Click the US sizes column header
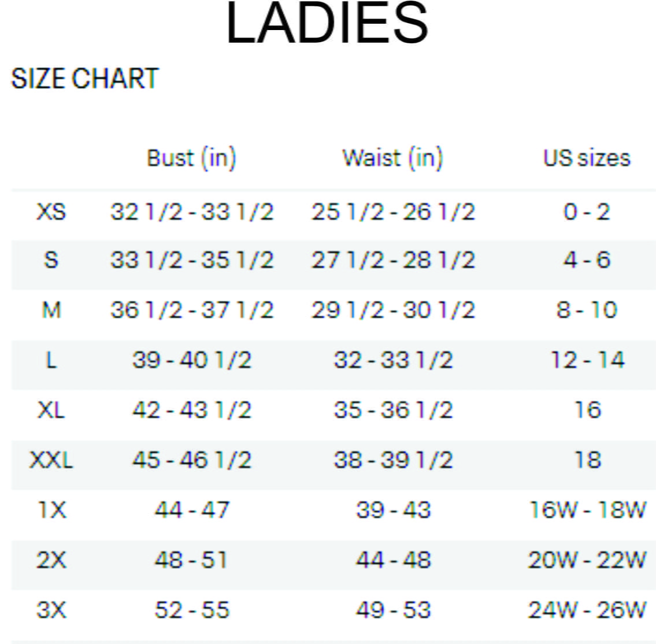The height and width of the screenshot is (644, 656). [587, 158]
